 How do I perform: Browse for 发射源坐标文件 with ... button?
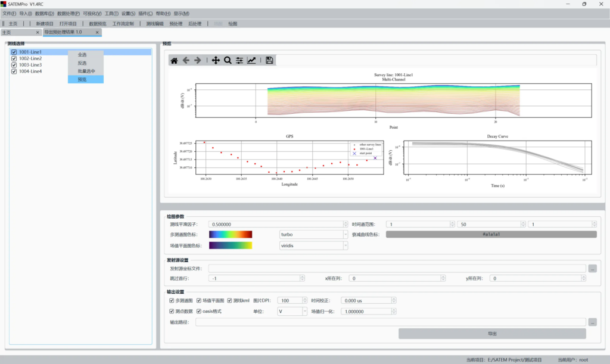click(x=592, y=269)
